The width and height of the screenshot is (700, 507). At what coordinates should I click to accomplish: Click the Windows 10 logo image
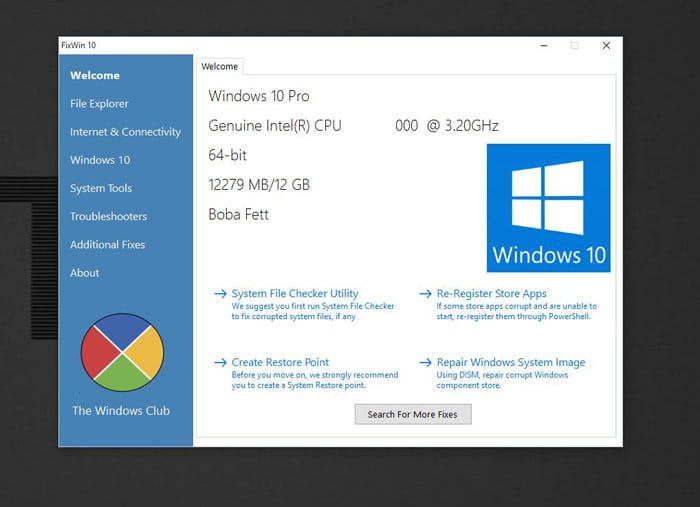549,208
